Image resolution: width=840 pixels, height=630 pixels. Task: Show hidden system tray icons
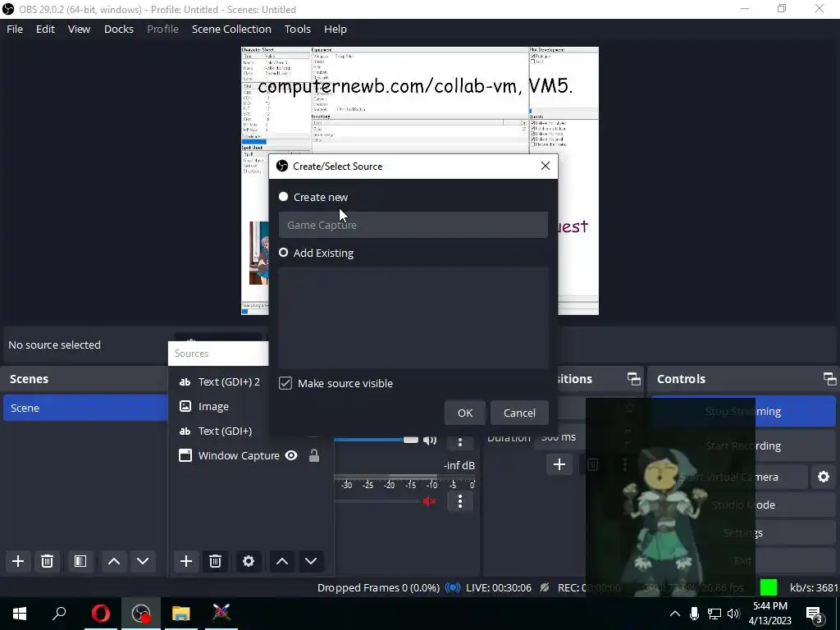tap(675, 614)
